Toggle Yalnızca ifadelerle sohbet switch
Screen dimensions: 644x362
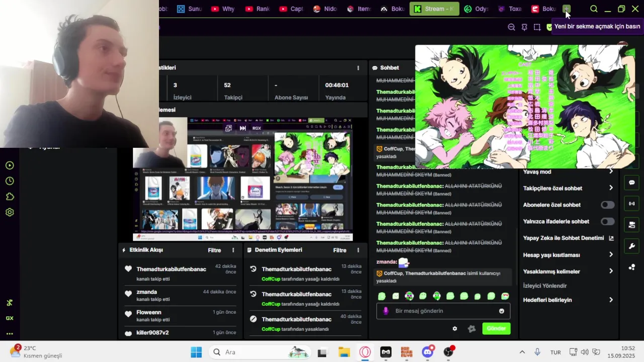point(607,221)
